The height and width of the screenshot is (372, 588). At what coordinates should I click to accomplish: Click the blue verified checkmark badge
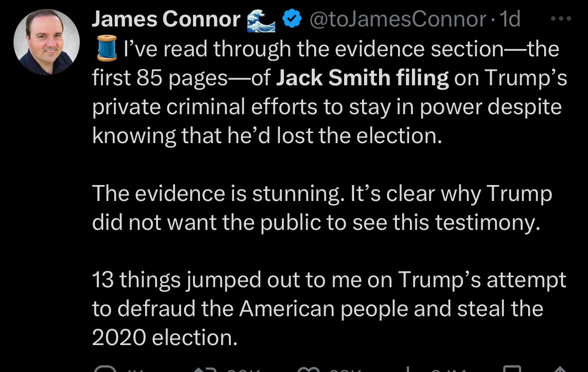point(292,19)
